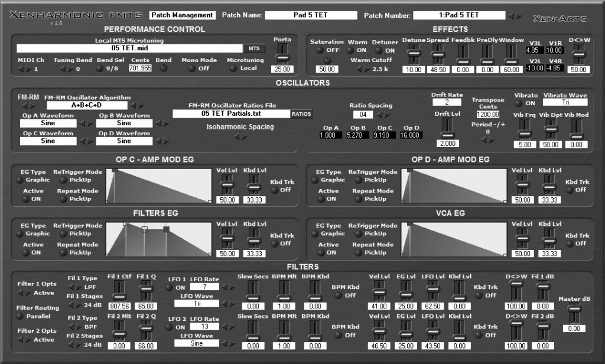Click the Detune slider in Effects

(x=414, y=54)
